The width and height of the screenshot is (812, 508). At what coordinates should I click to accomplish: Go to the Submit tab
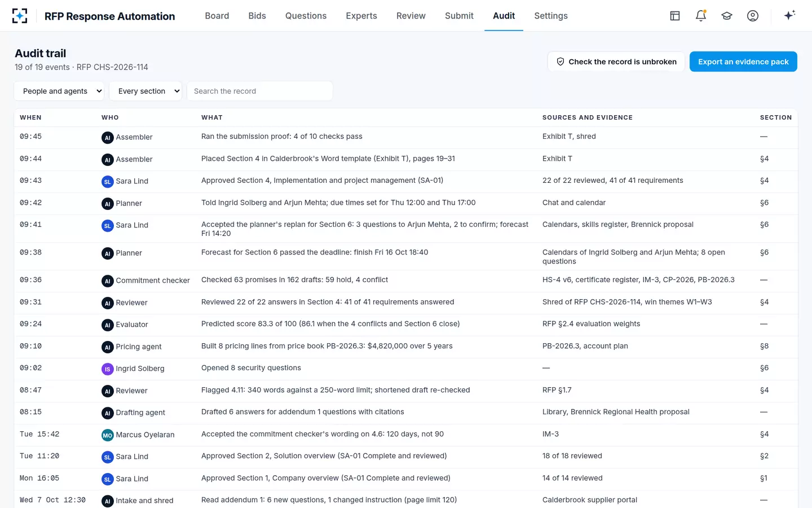coord(459,16)
